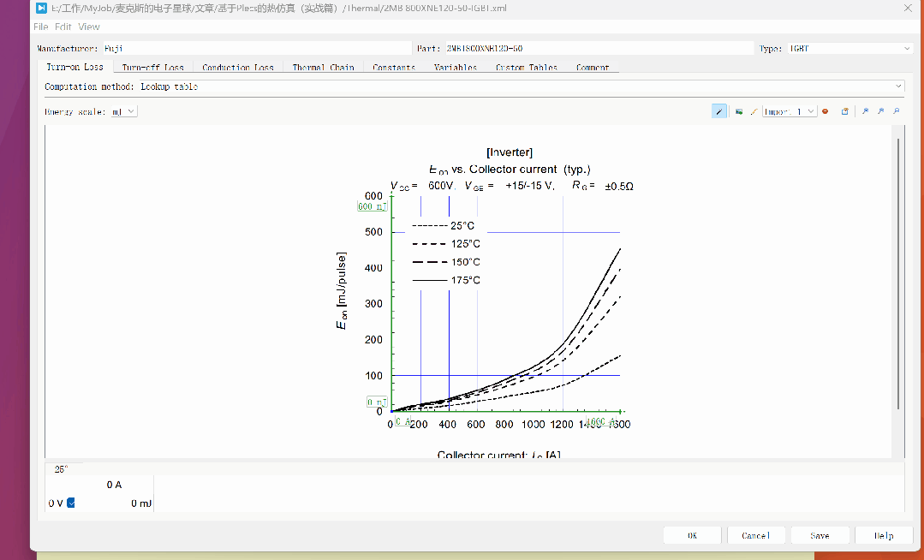Click the middle magnifier zoom icon
This screenshot has width=924, height=560.
(x=880, y=111)
